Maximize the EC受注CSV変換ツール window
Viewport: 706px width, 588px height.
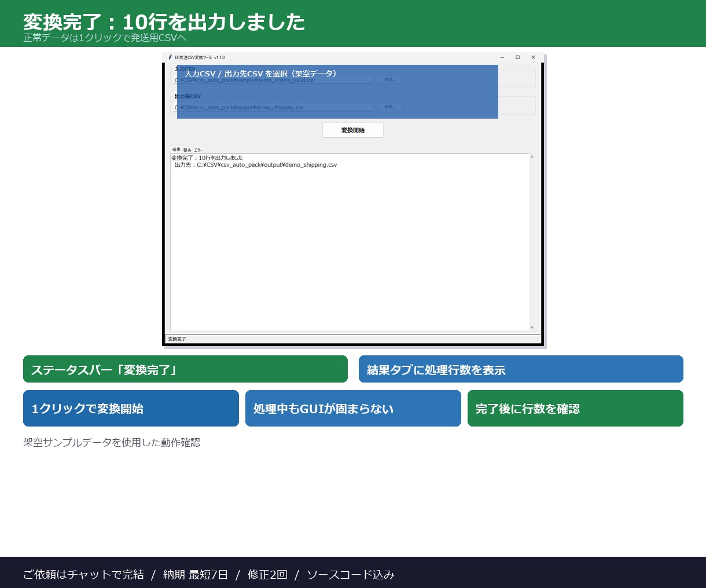(x=517, y=57)
